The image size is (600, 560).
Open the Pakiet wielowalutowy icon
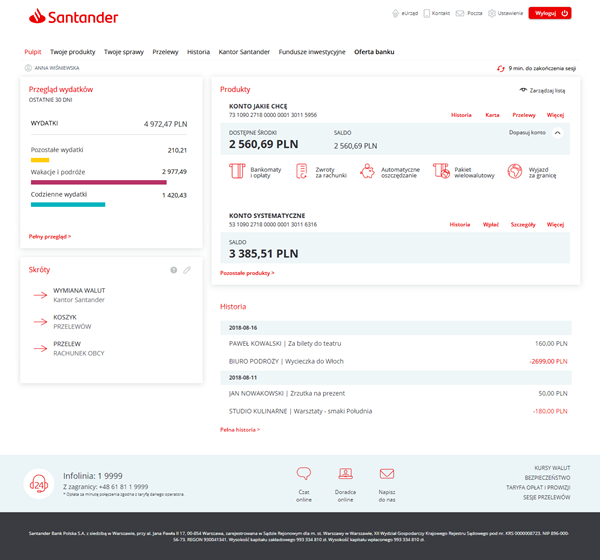click(441, 172)
